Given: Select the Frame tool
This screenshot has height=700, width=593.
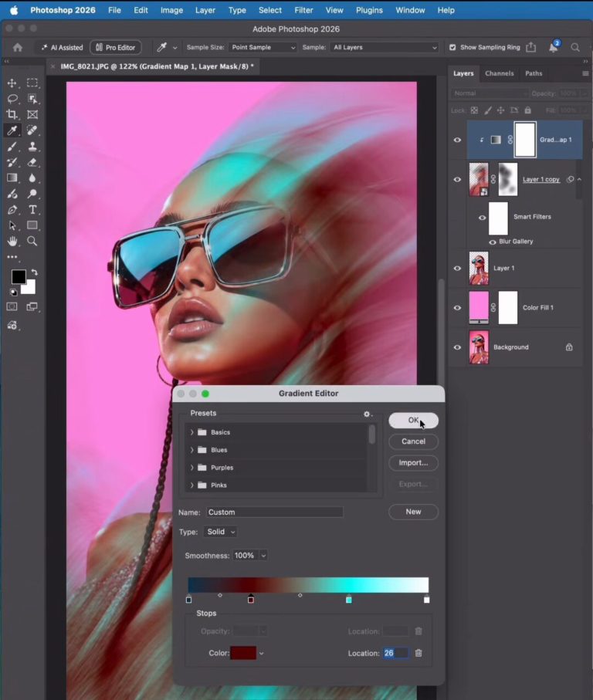Looking at the screenshot, I should tap(32, 114).
